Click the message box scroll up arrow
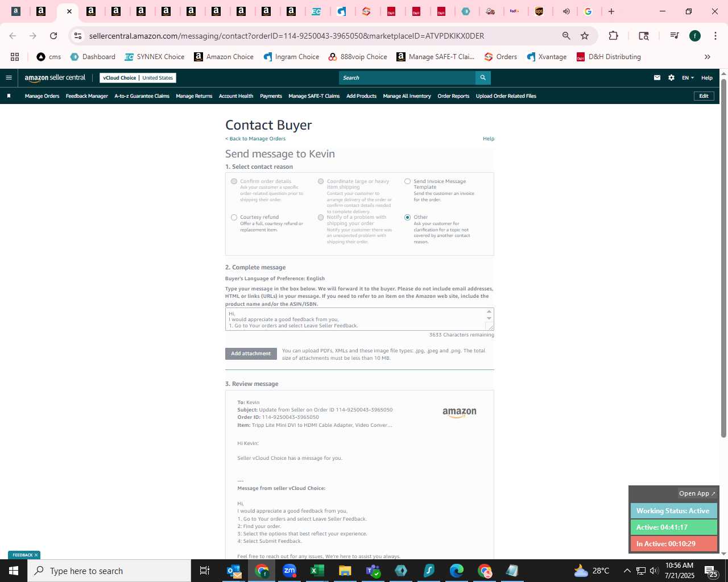Screen dimensions: 728x582 pyautogui.click(x=489, y=311)
